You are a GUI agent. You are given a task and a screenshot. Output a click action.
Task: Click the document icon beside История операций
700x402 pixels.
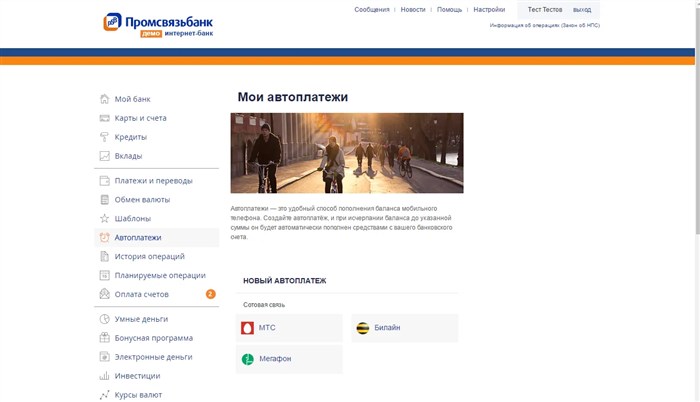coord(104,256)
